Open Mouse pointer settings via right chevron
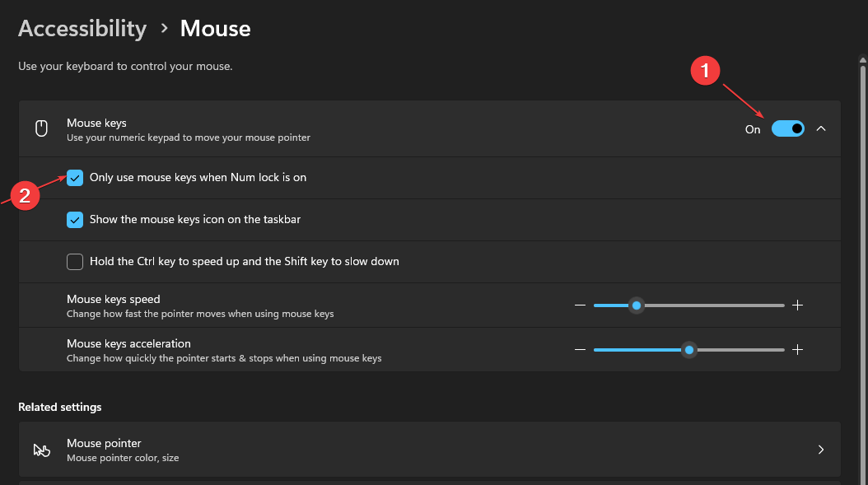This screenshot has width=868, height=485. (x=821, y=450)
